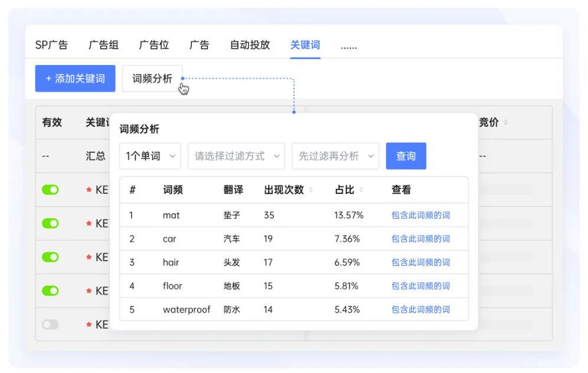Click the word mat cell
This screenshot has width=588, height=373.
tap(171, 215)
